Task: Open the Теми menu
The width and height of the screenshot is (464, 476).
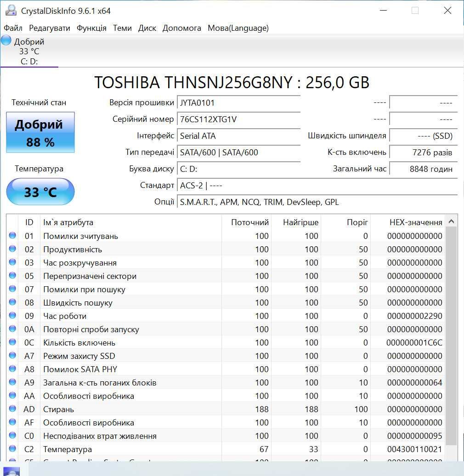Action: coord(122,28)
